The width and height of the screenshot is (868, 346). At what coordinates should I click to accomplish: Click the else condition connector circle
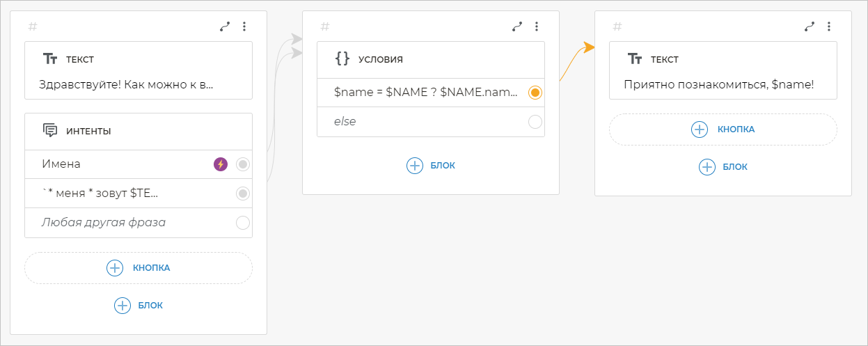point(535,122)
